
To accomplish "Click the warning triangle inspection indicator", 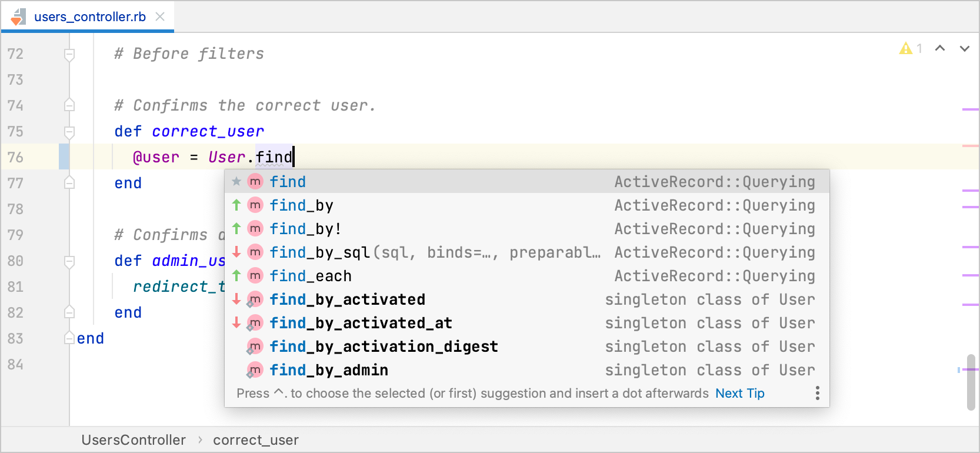I will coord(905,48).
